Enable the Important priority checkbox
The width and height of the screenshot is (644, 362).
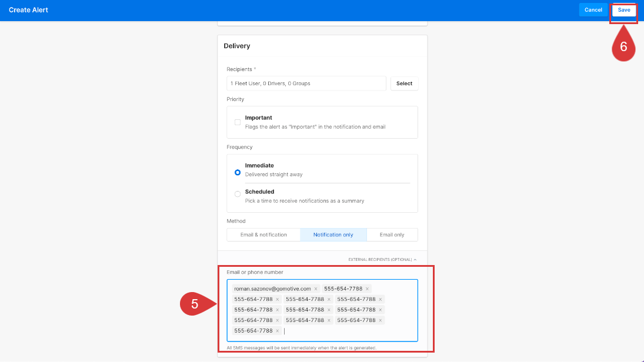pyautogui.click(x=238, y=122)
